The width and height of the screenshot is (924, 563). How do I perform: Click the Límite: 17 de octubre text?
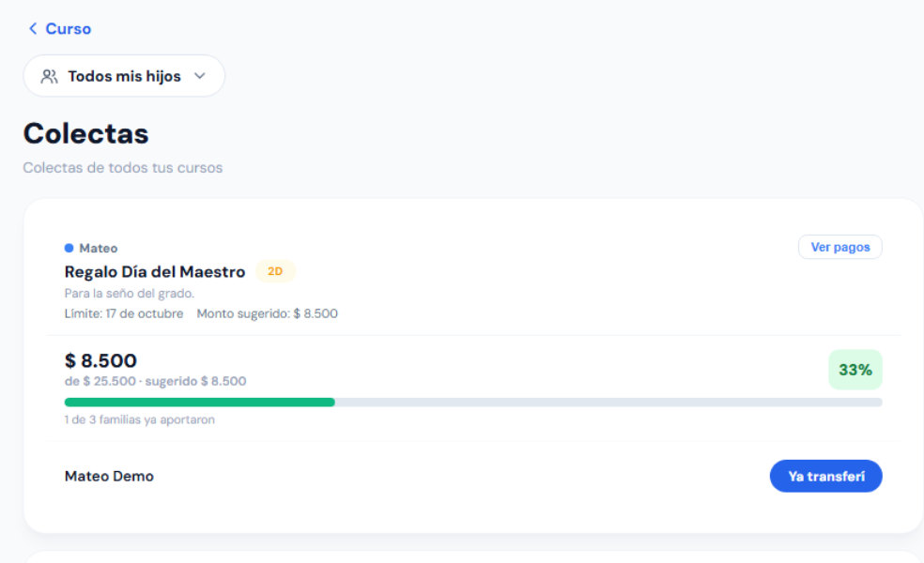[124, 313]
